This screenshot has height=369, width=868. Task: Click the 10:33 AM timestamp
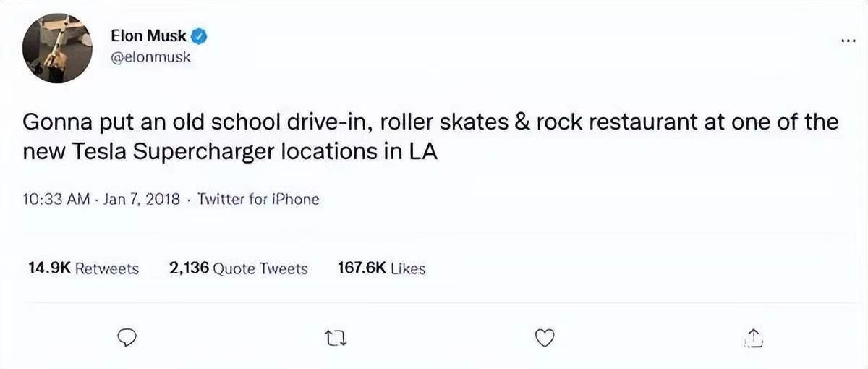(56, 199)
